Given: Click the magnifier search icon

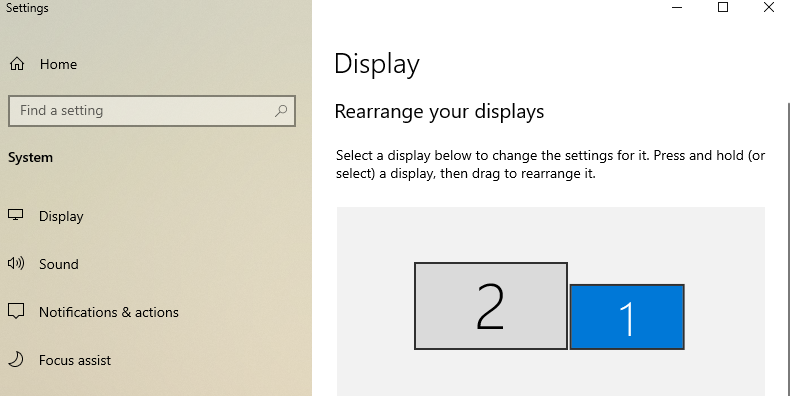Looking at the screenshot, I should tap(280, 110).
